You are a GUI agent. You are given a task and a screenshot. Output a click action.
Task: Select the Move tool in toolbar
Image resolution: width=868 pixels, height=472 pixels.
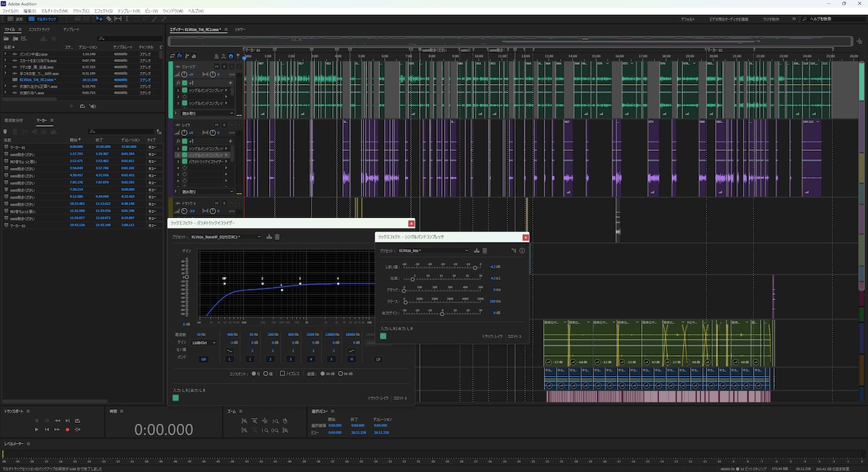click(100, 19)
